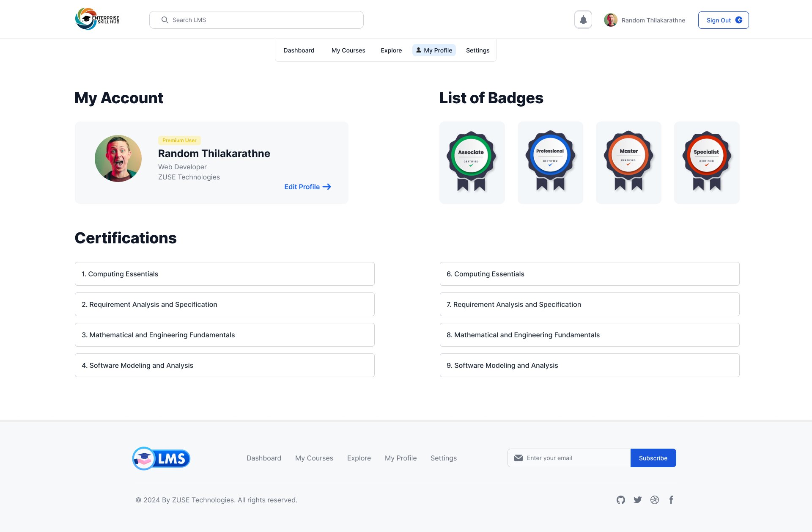Open the Facebook footer link
The image size is (812, 532).
click(672, 500)
